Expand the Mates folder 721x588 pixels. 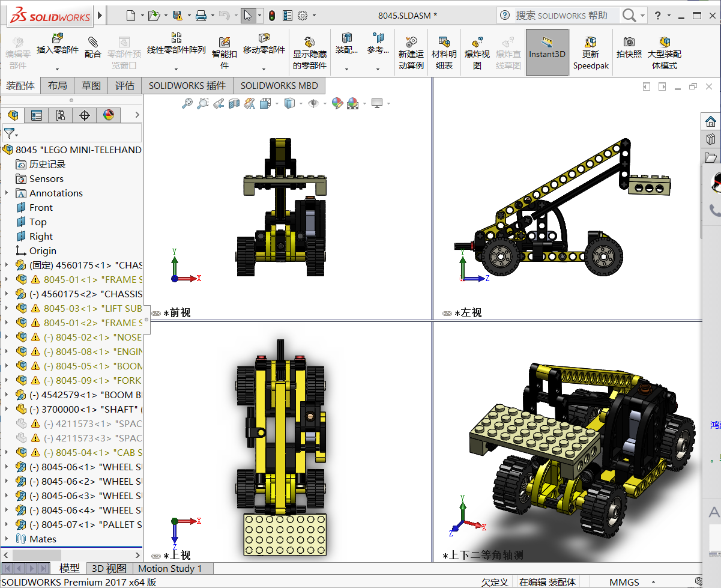7,539
